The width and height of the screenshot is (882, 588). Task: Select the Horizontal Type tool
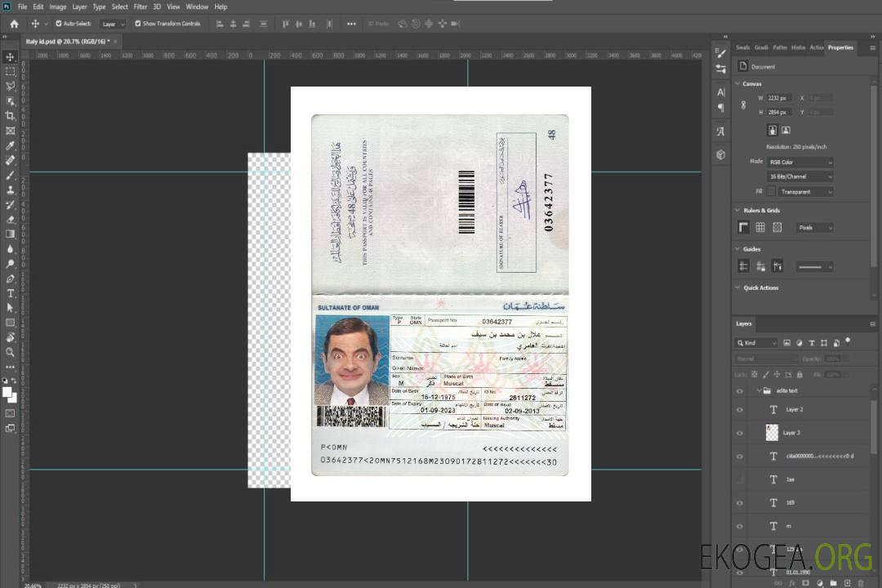click(10, 293)
